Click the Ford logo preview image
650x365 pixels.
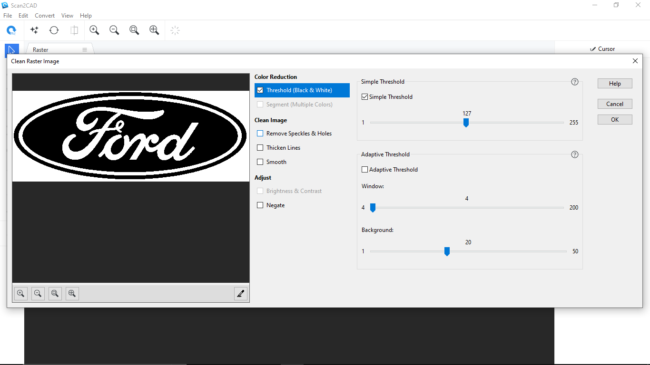[131, 136]
